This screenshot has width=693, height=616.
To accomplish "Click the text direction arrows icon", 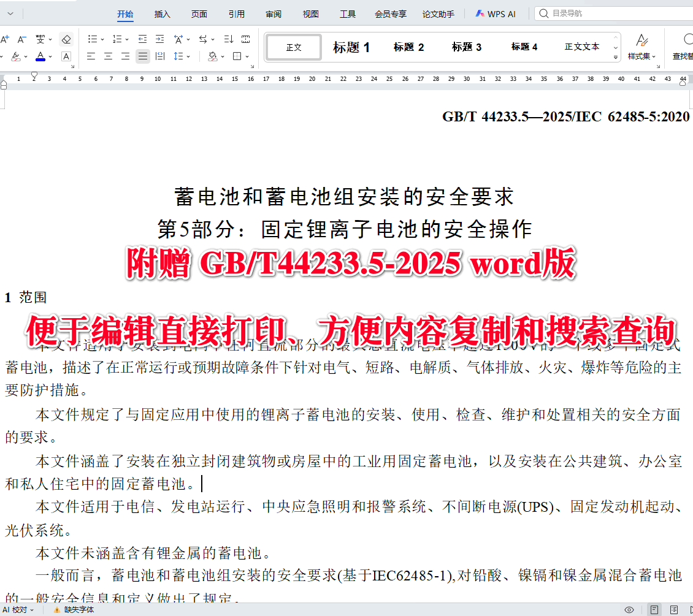I will (x=203, y=39).
